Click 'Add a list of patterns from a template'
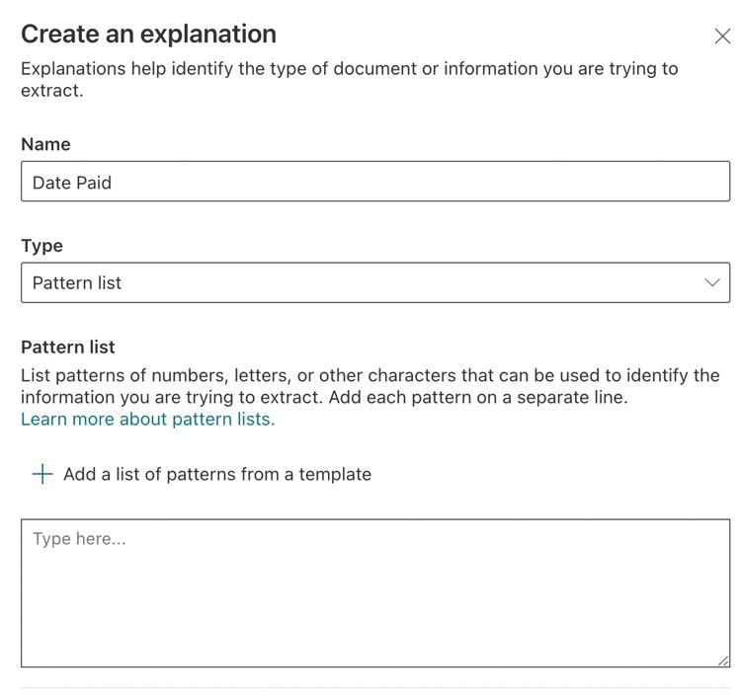The image size is (741, 700). [217, 474]
